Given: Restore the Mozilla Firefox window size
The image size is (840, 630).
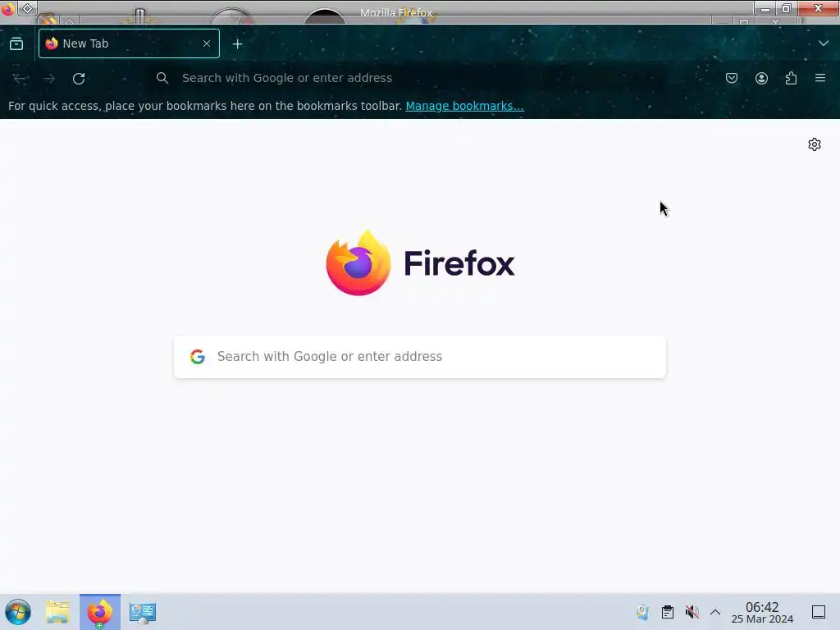Looking at the screenshot, I should tap(787, 8).
